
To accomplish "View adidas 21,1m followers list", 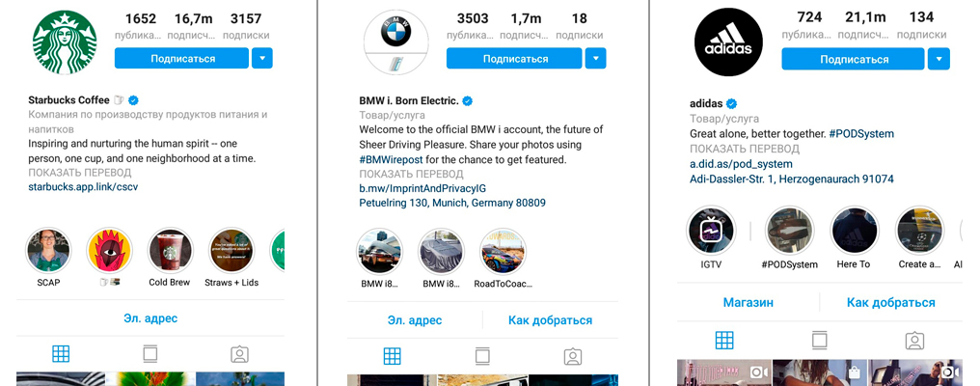I will pos(867,25).
